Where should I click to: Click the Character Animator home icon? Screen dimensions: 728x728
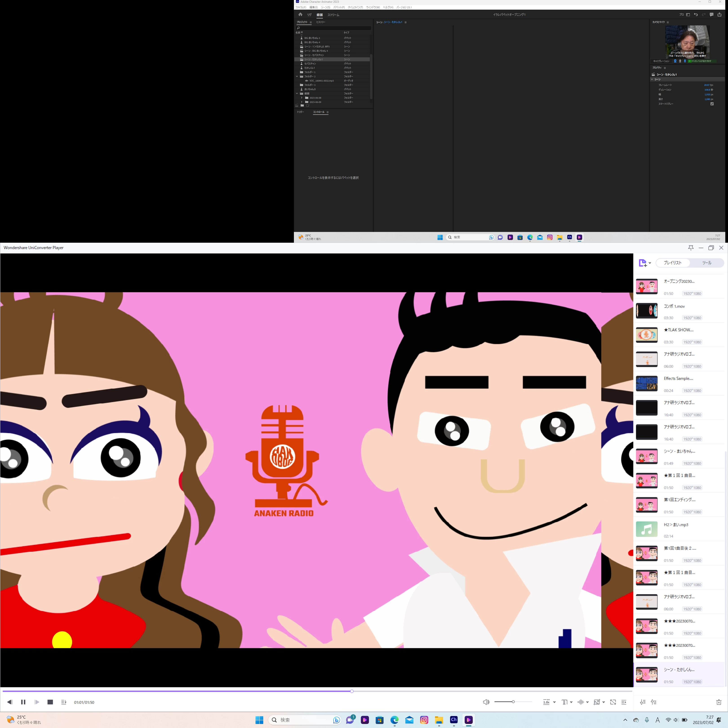300,15
